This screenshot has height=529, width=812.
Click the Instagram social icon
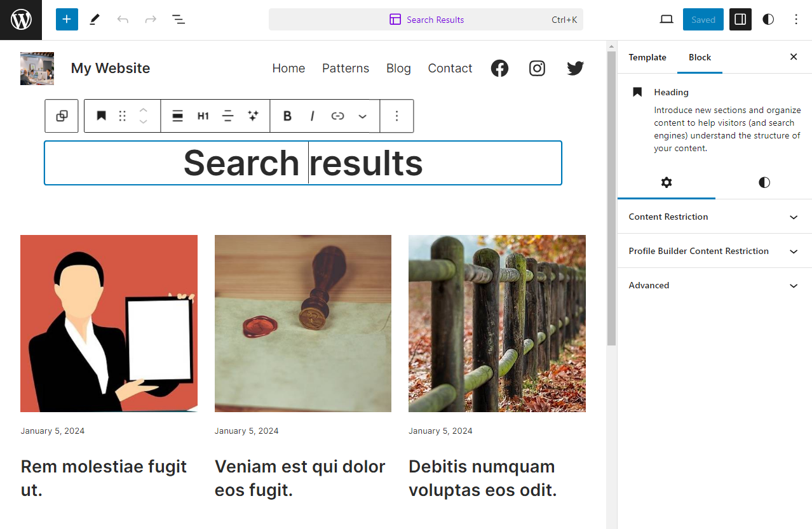[538, 69]
